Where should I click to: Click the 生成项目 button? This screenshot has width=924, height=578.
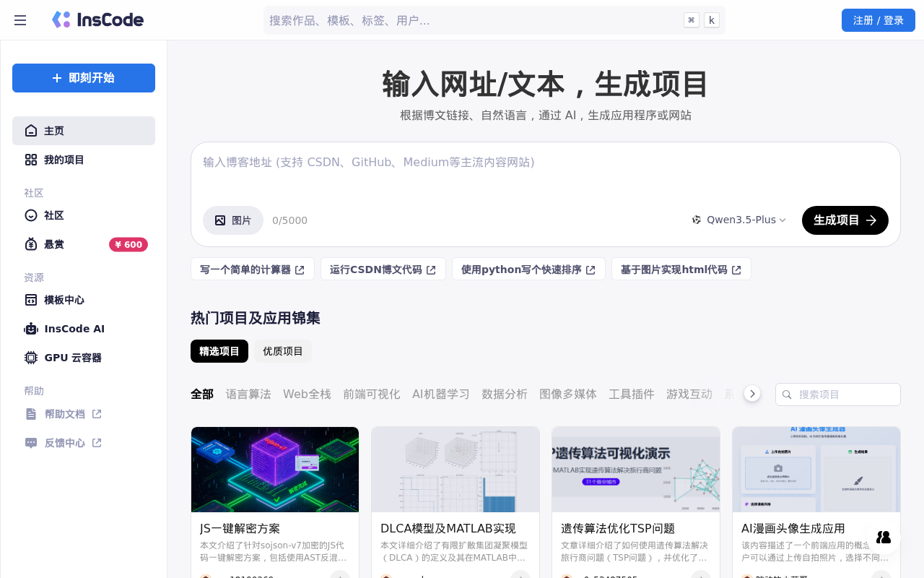[x=845, y=220]
